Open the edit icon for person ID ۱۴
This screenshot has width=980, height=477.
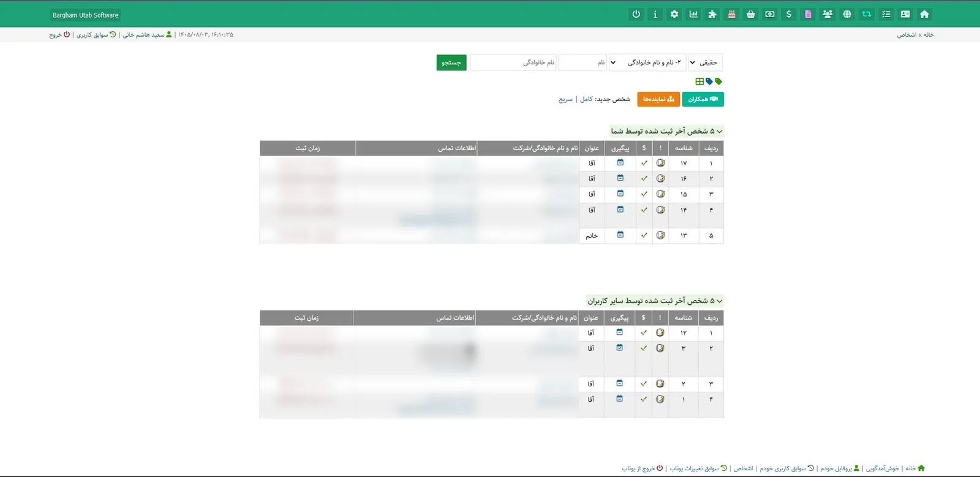click(x=660, y=210)
